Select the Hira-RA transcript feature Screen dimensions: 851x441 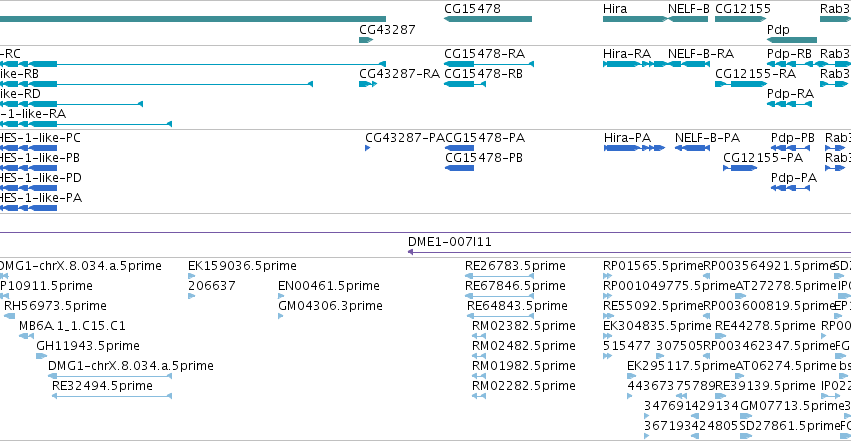[635, 64]
